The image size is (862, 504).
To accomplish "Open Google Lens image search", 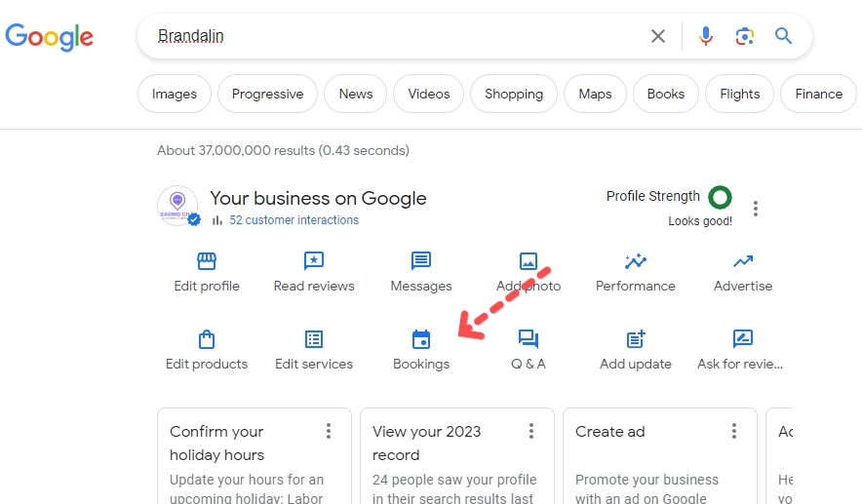I will [744, 36].
